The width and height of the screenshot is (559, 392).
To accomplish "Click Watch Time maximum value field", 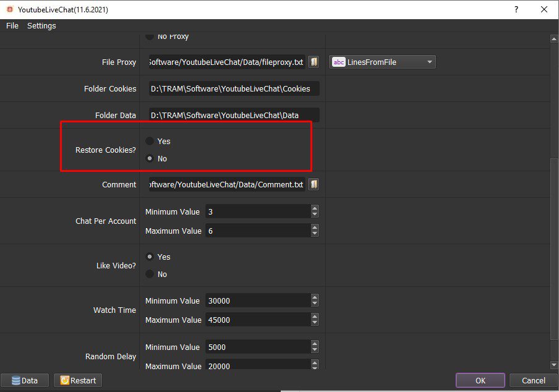I will [258, 320].
